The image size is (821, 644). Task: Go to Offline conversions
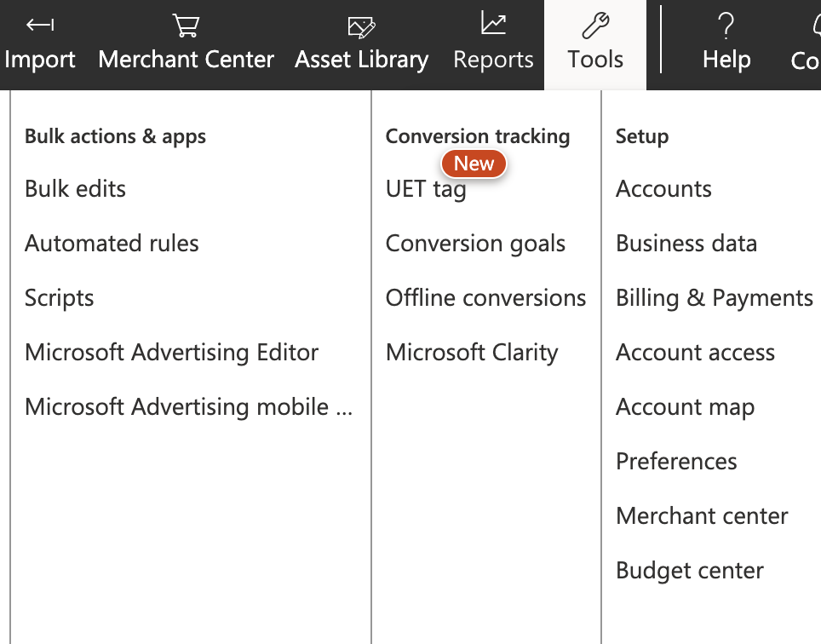pyautogui.click(x=486, y=298)
